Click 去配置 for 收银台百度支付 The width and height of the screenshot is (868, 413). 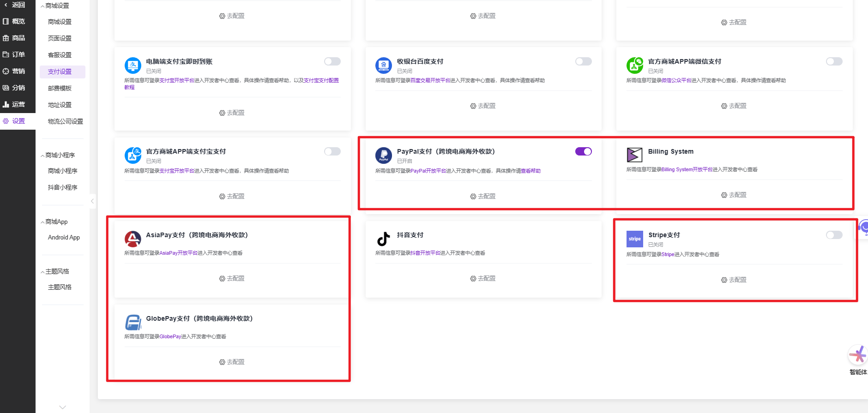tap(483, 106)
